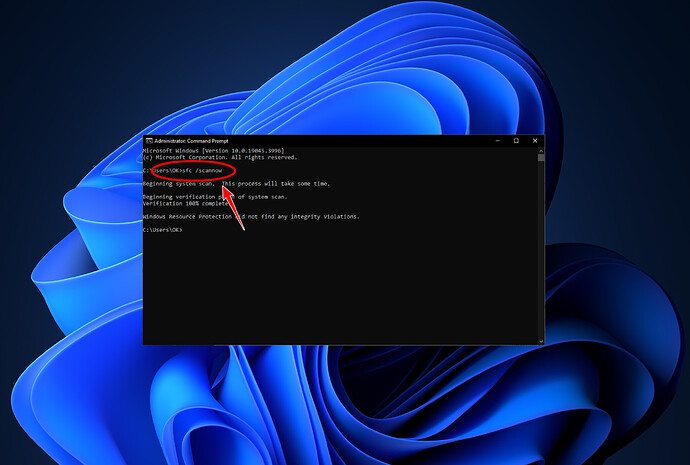The image size is (690, 465).
Task: Click the Command Prompt icon in title bar
Action: tap(149, 141)
